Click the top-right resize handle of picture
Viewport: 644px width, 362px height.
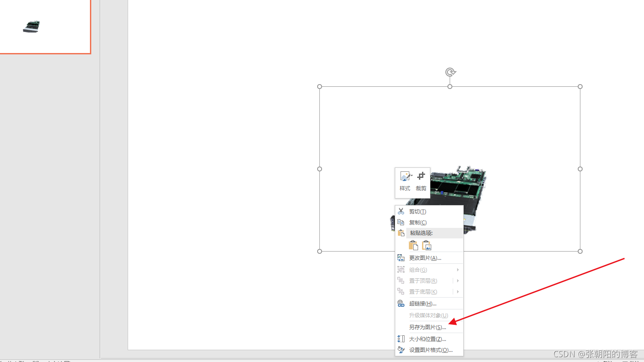coord(580,87)
